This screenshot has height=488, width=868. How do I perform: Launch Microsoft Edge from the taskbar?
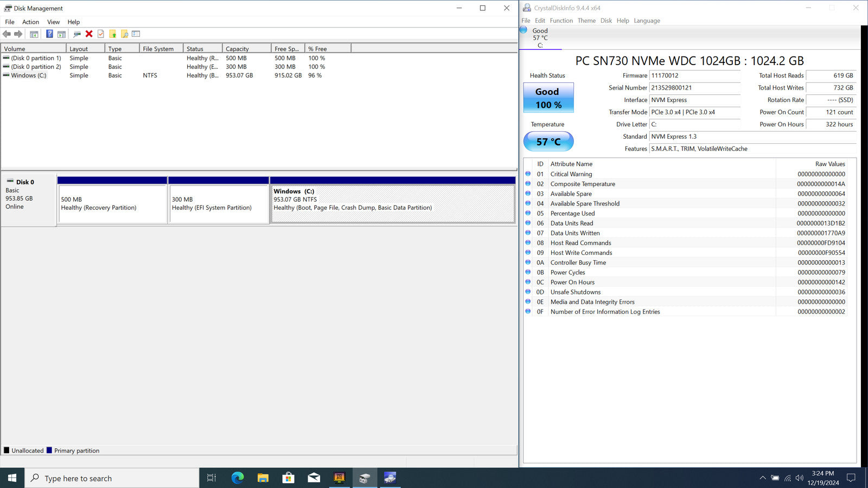(x=238, y=478)
